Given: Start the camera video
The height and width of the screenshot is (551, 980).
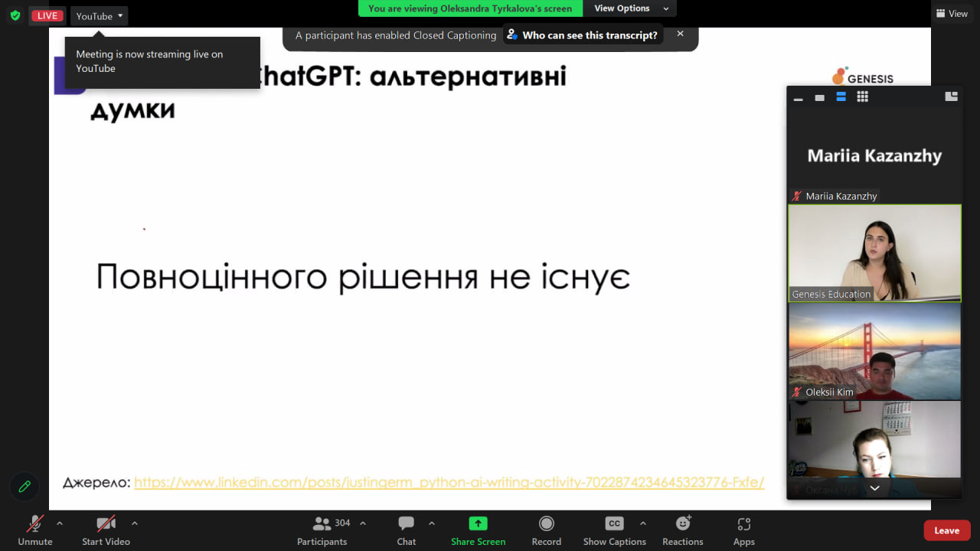Looking at the screenshot, I should pos(106,530).
